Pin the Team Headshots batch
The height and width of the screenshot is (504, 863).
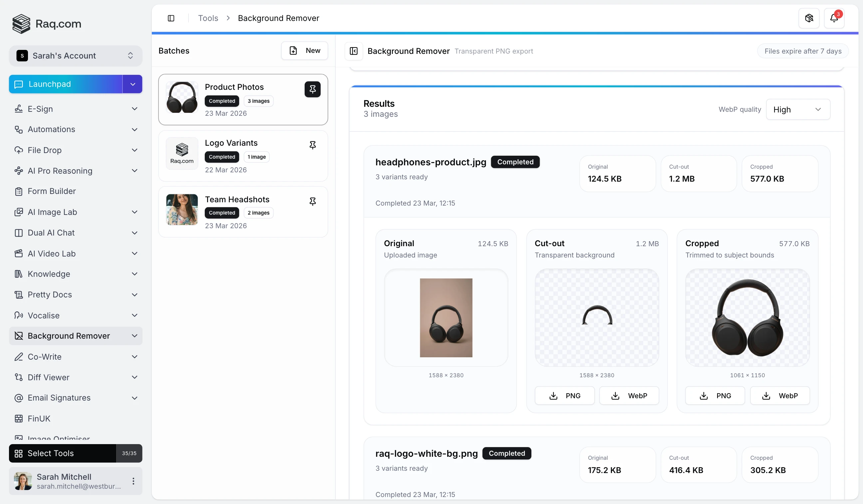[312, 201]
